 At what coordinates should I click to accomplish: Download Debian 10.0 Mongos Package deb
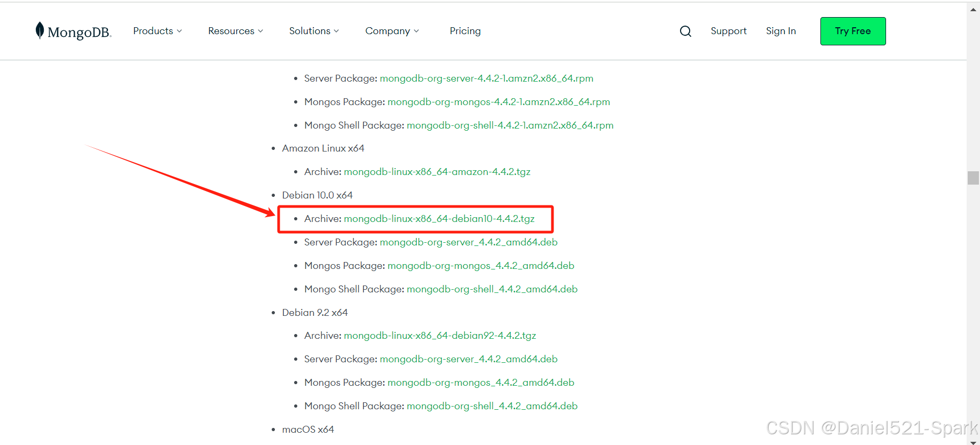click(x=481, y=266)
